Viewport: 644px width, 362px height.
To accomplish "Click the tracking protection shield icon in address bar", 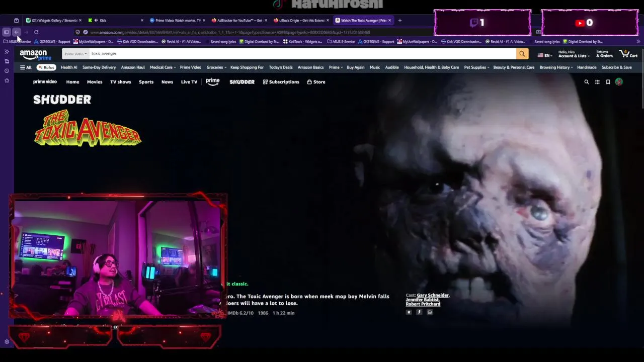I will 77,32.
